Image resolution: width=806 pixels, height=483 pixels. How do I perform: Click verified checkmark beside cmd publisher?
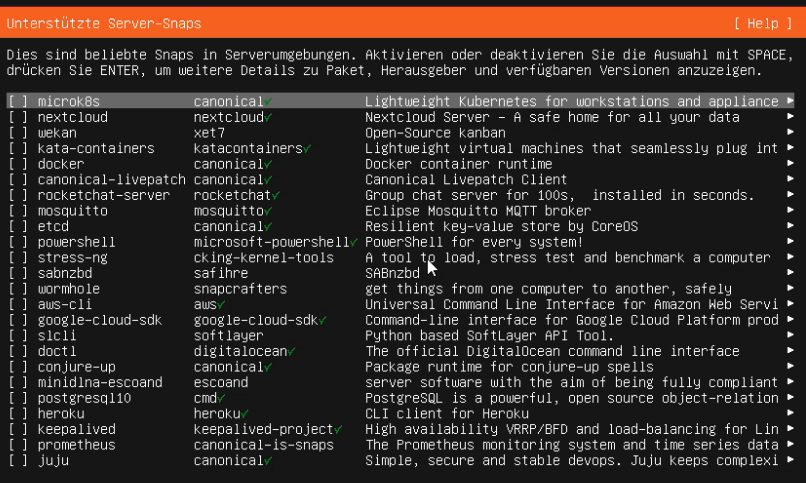[221, 399]
